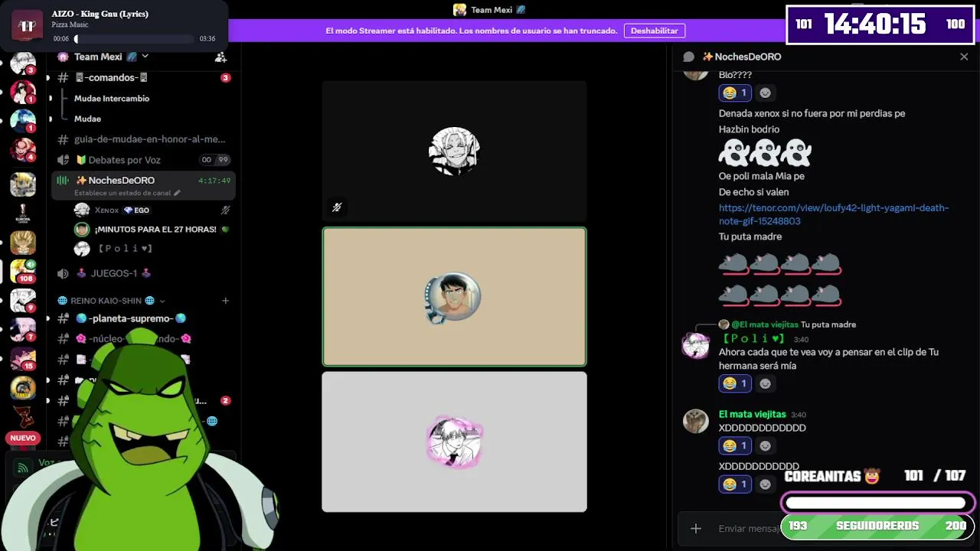
Task: Collapse the REINO KAIO-SHIN category
Action: coord(111,301)
